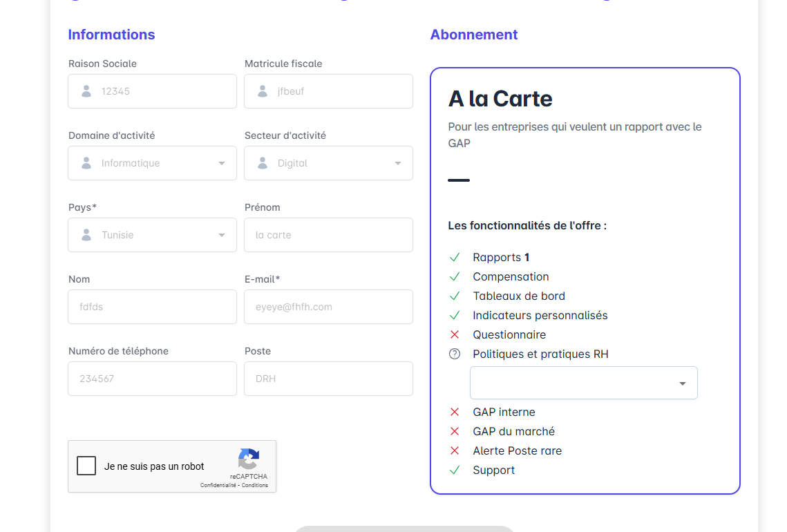Expand the Domaine d'activité dropdown
Screen dimensions: 787x532
222,163
